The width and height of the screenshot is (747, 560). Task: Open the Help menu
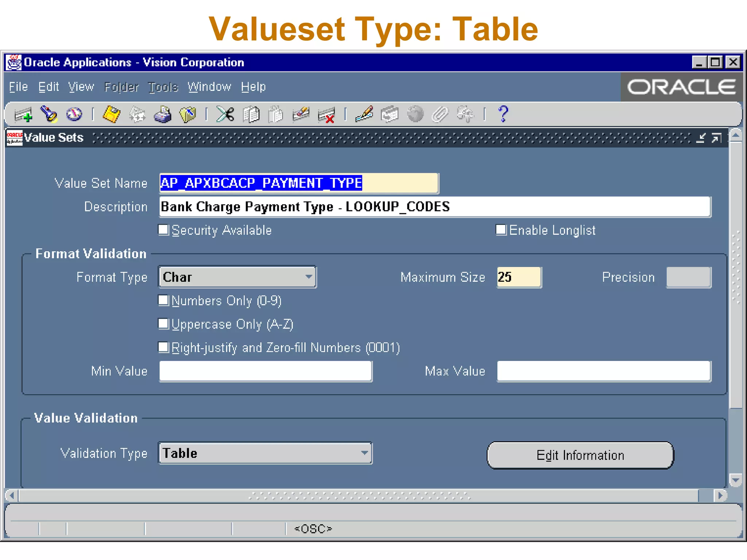(253, 87)
